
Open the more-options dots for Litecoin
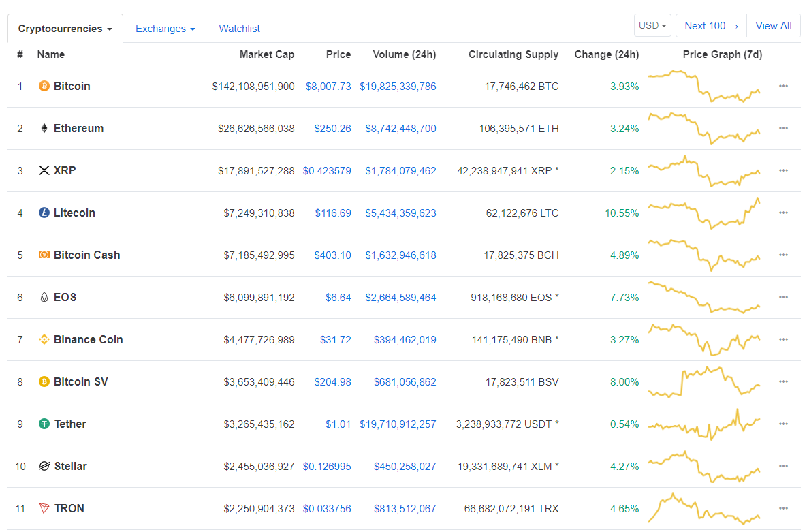point(783,213)
